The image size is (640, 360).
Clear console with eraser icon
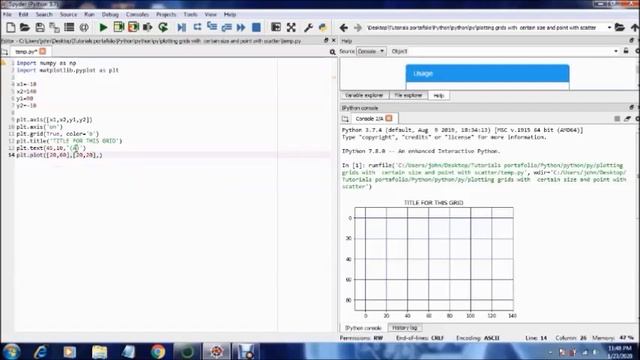click(627, 118)
